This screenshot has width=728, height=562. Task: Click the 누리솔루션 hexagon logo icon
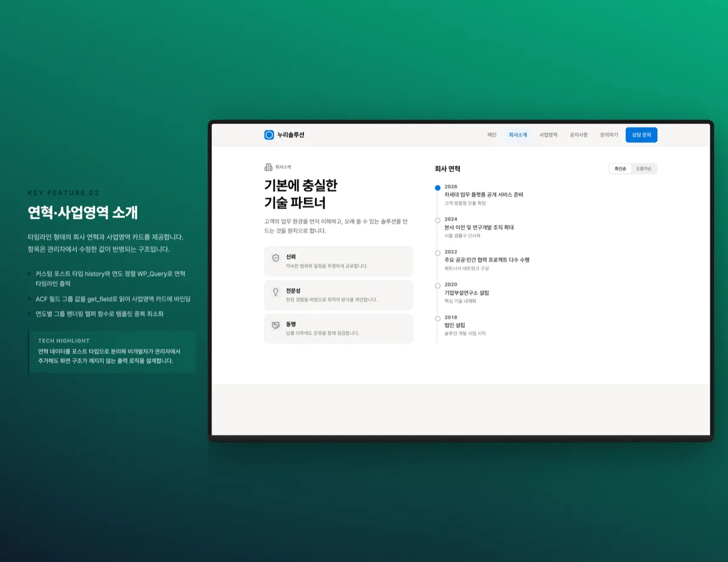tap(269, 135)
